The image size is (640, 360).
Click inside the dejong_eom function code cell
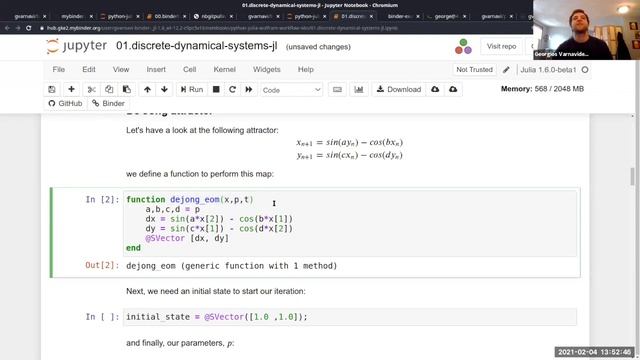tap(350, 224)
